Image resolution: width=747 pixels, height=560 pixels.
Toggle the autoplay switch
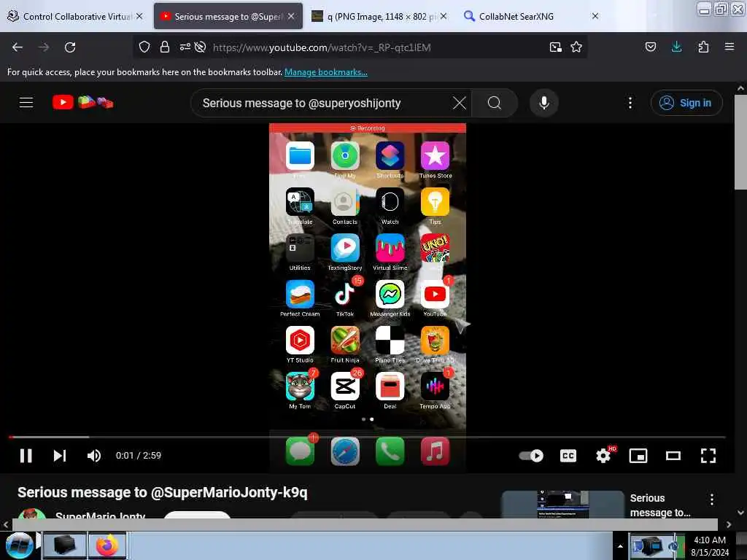pyautogui.click(x=531, y=456)
